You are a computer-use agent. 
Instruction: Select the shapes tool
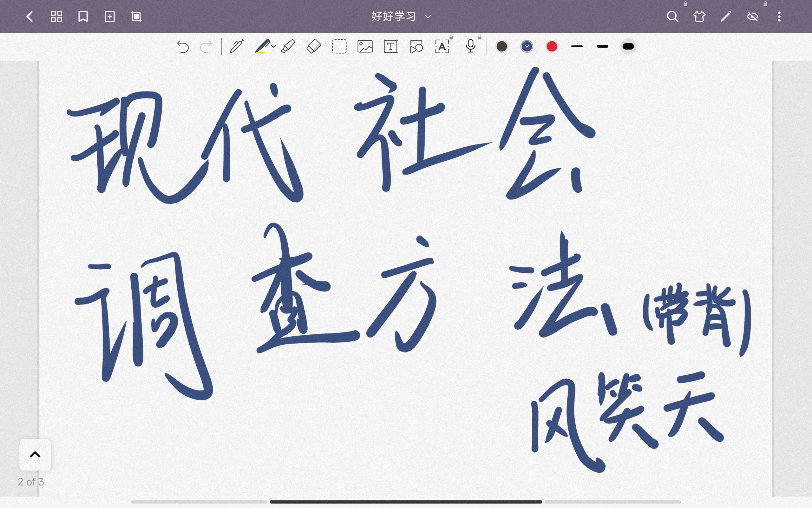click(416, 46)
